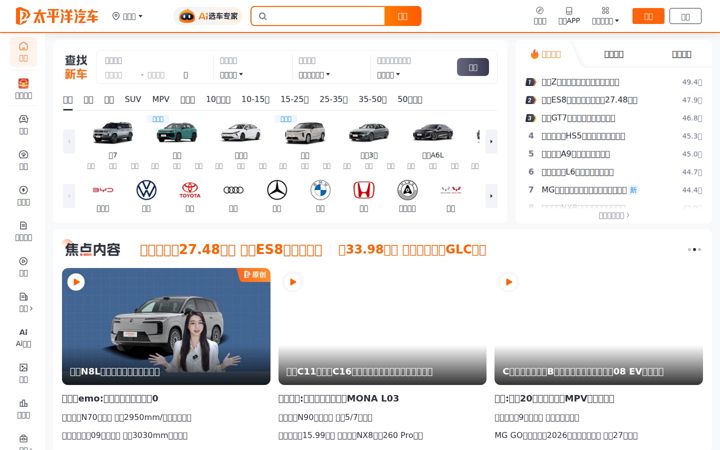Open the ES8 27.48 focus headline
This screenshot has height=450, width=720.
[231, 249]
